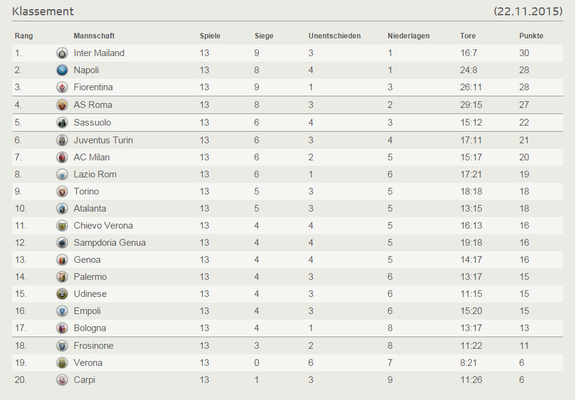The image size is (582, 400).
Task: Click the Napoli club crest icon
Action: tap(62, 70)
